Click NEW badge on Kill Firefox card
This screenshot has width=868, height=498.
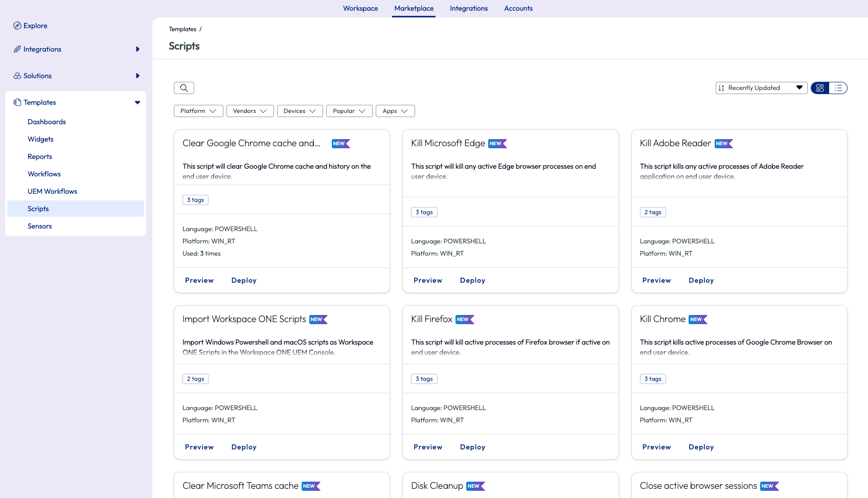[x=464, y=320]
